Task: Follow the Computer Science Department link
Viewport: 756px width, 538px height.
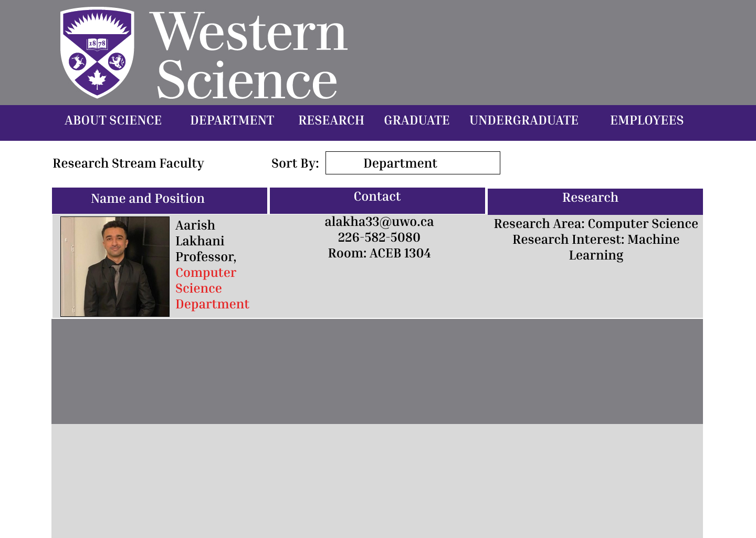Action: (x=212, y=288)
